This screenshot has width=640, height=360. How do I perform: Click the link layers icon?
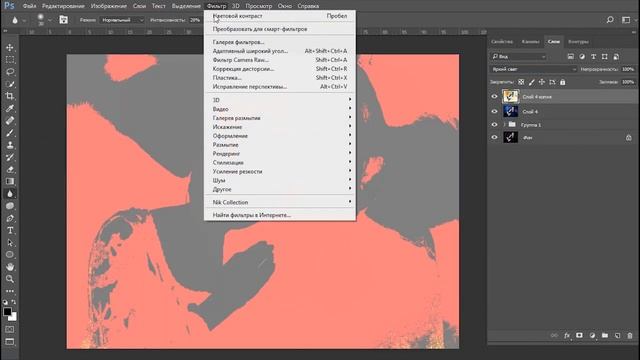pyautogui.click(x=554, y=336)
